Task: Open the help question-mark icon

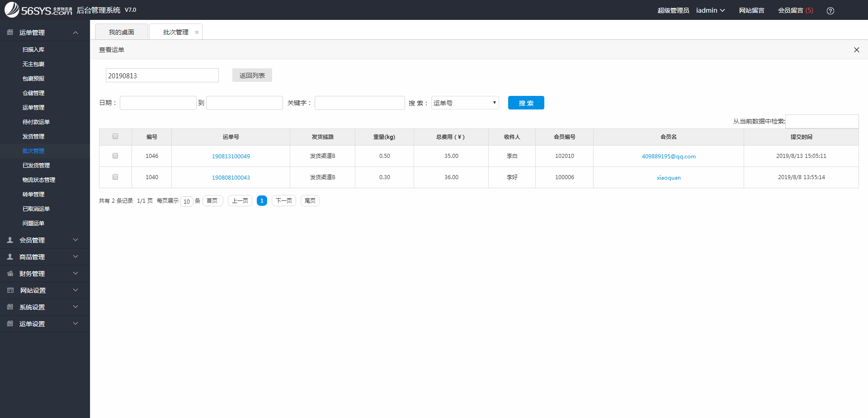Action: 830,10
